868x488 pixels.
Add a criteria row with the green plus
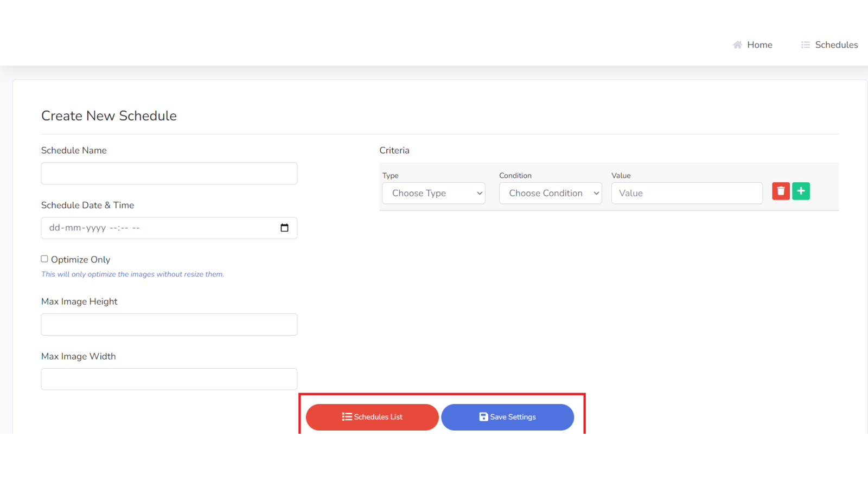tap(801, 191)
